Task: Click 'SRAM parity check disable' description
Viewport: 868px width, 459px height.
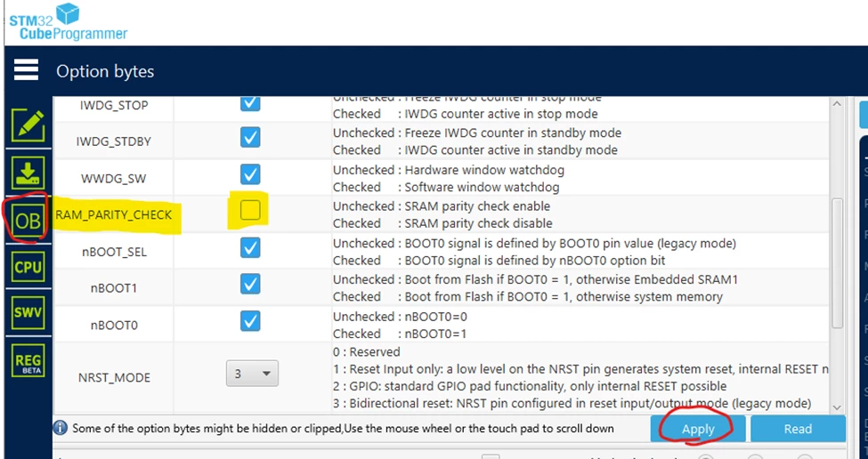Action: tap(479, 223)
